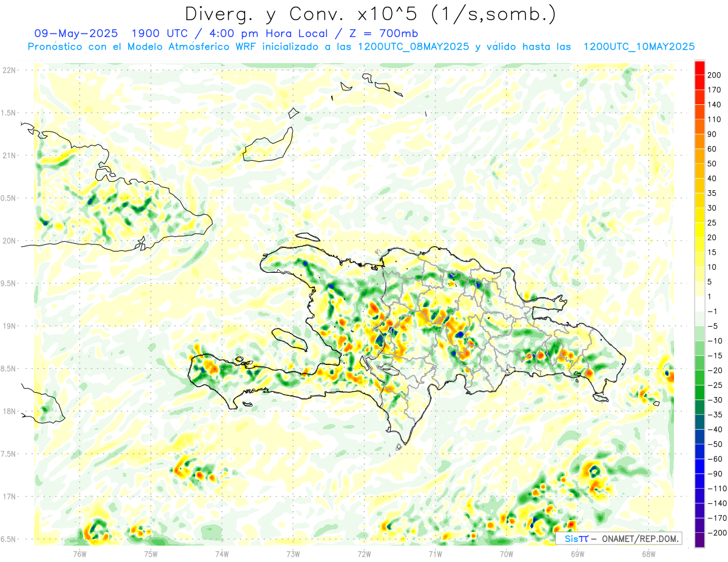This screenshot has height=562, width=728.
Task: Pick the red swatch above the 200 label
Action: tap(699, 67)
